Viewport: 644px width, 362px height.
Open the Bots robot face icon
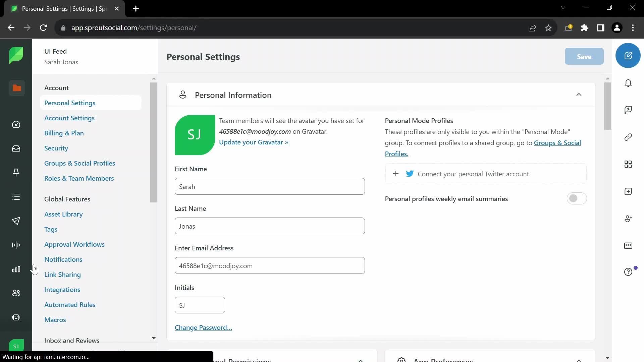(16, 317)
